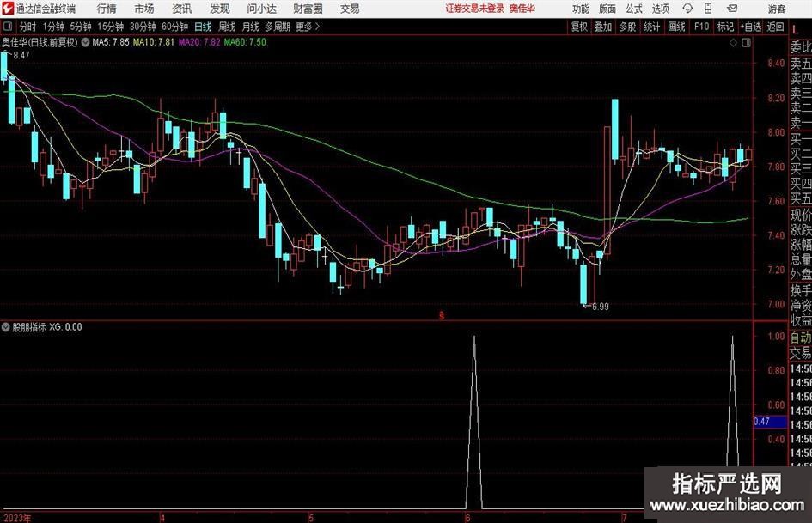Switch to 1分钟 period

[53, 27]
